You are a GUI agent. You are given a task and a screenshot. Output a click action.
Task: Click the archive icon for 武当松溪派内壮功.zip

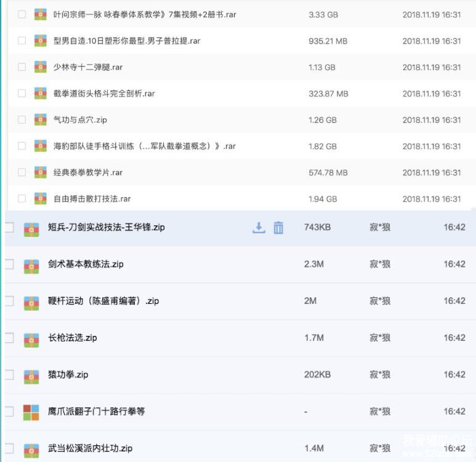coord(31,448)
